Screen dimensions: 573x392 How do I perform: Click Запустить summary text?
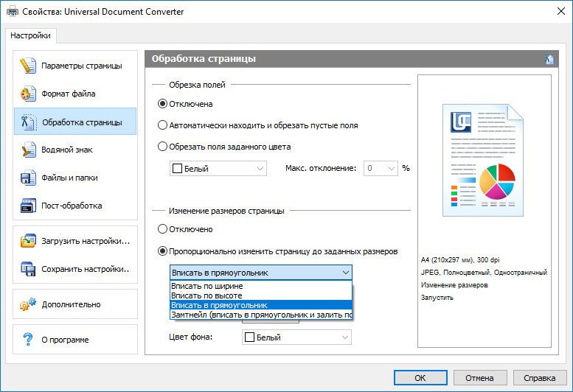coord(437,298)
